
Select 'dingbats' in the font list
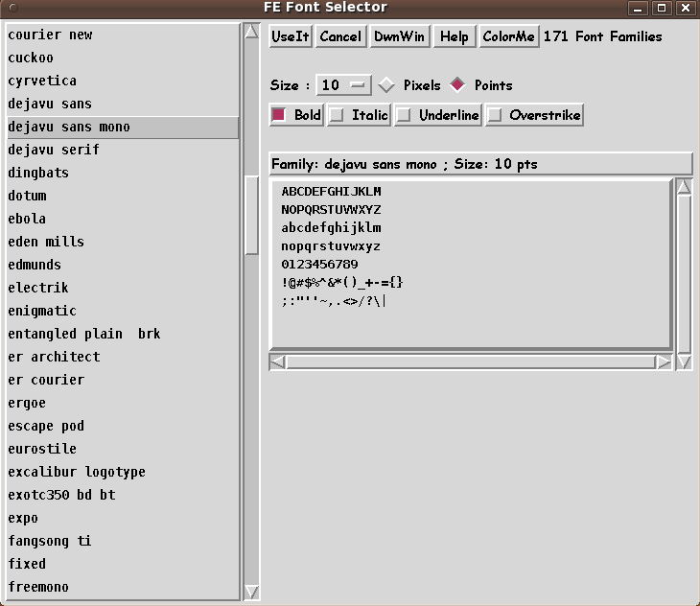123,174
